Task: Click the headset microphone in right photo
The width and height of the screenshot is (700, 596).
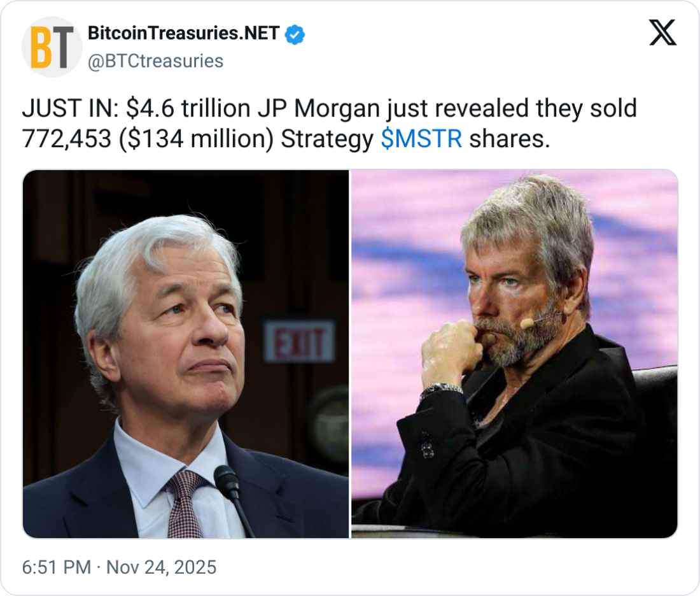Action: tap(528, 323)
